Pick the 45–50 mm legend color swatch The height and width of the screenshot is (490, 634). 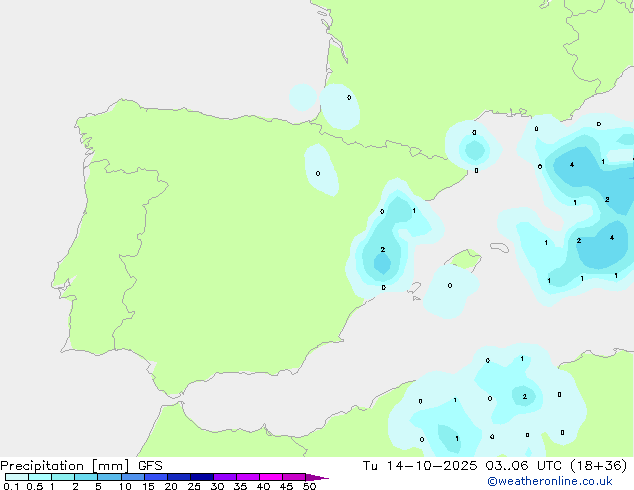294,477
